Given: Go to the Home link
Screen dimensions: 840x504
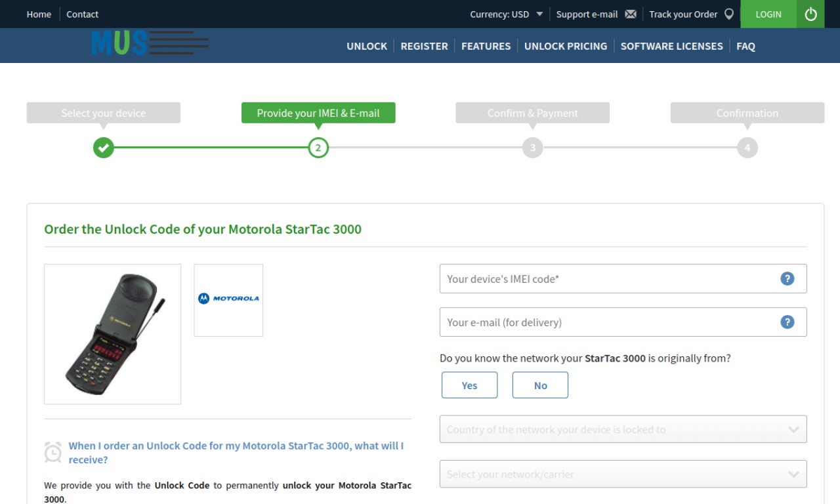Looking at the screenshot, I should 39,14.
